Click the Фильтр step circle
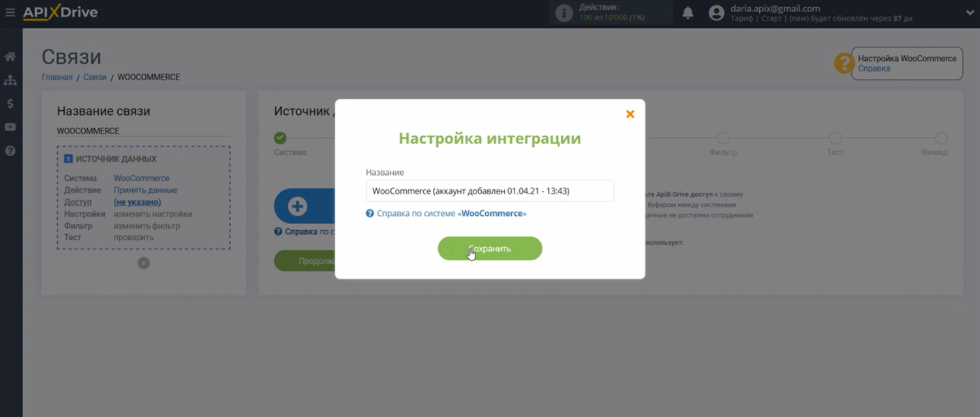980x417 pixels. pos(723,138)
